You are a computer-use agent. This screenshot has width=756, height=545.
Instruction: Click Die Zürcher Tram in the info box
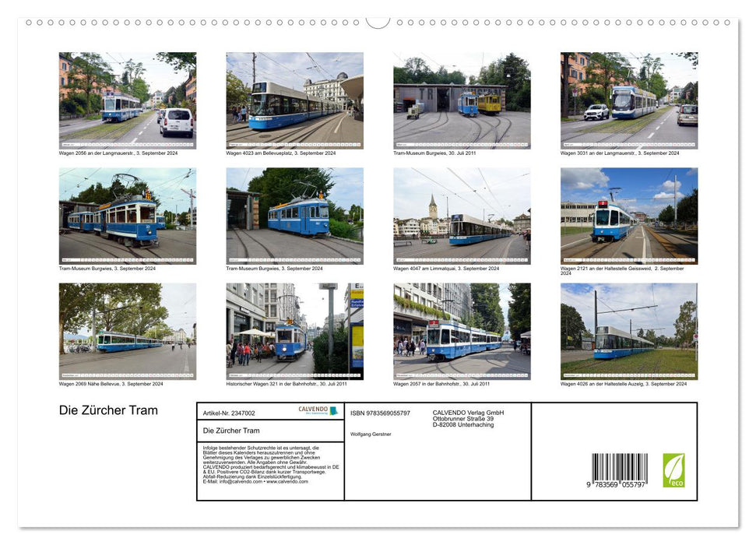pos(231,431)
